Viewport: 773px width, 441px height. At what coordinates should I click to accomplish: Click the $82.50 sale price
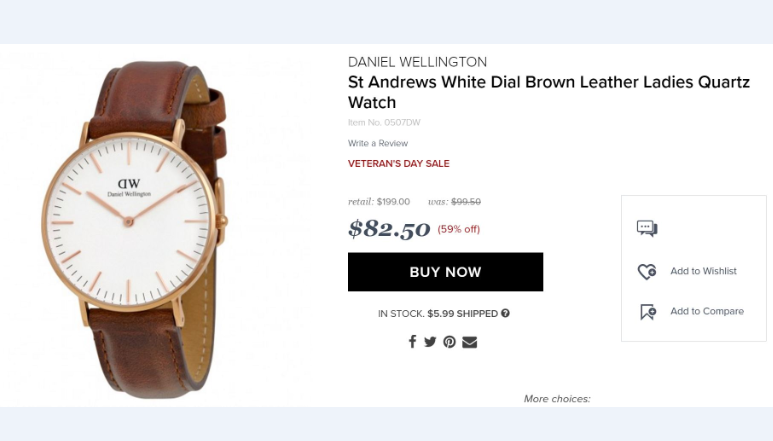pyautogui.click(x=389, y=229)
